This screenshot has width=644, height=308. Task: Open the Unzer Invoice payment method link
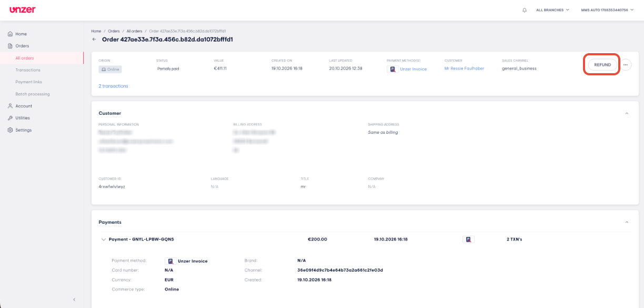(413, 69)
